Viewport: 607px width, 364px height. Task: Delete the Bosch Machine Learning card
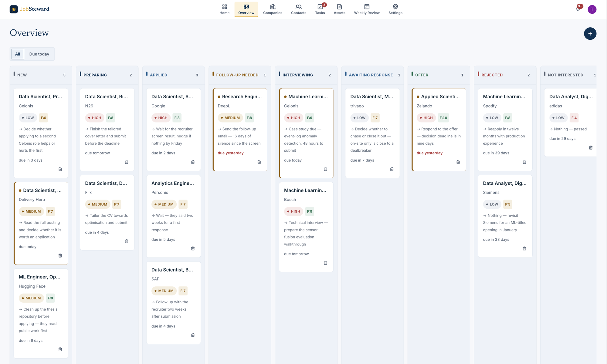tap(325, 263)
